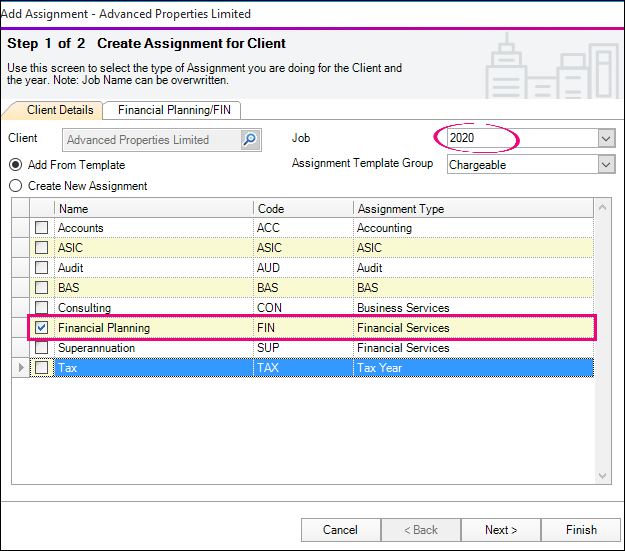Open the Job year dropdown
Image resolution: width=625 pixels, height=551 pixels.
point(605,138)
